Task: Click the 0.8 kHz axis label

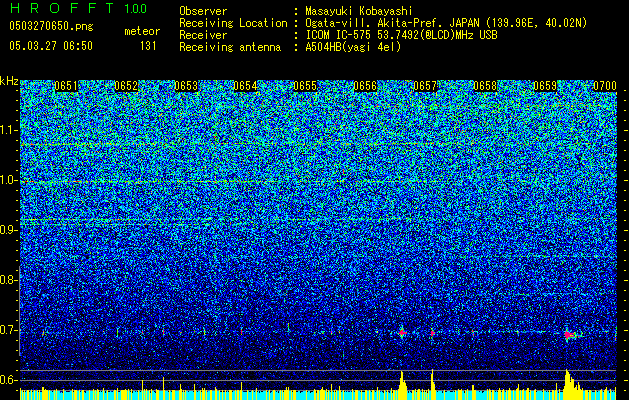Action: pos(8,280)
